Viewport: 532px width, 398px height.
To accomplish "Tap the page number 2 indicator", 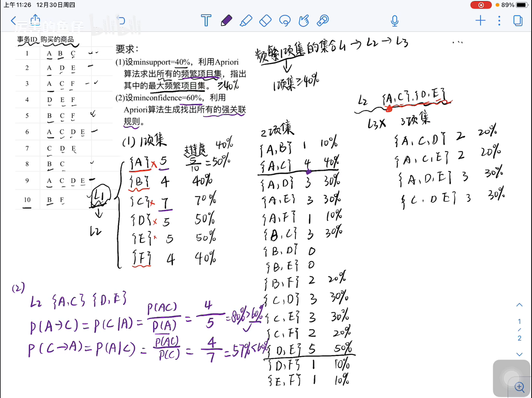I will tap(519, 338).
